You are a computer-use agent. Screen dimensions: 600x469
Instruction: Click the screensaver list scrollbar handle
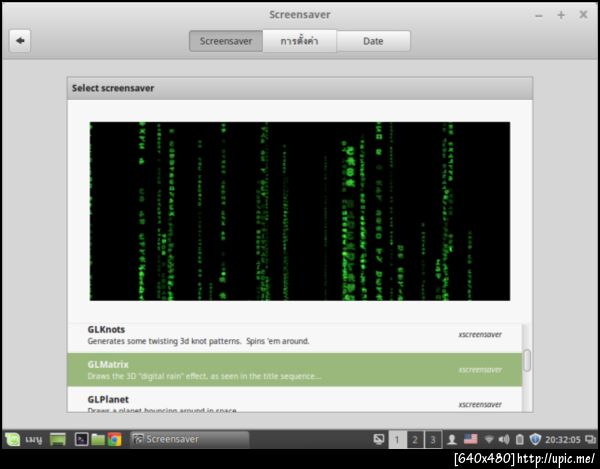[x=527, y=360]
